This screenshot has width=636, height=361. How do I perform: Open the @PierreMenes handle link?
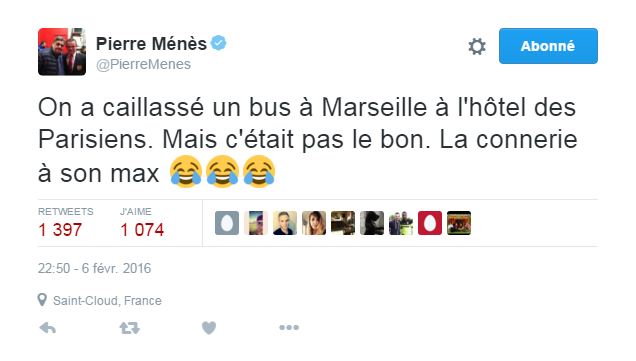tap(143, 64)
